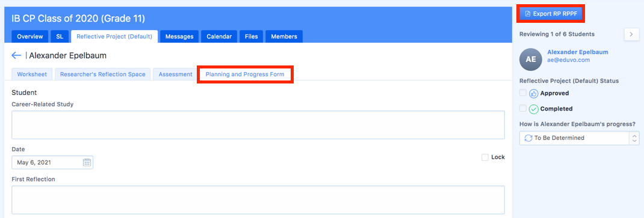Viewport: 644px width, 218px height.
Task: Open the Files tab
Action: 252,37
